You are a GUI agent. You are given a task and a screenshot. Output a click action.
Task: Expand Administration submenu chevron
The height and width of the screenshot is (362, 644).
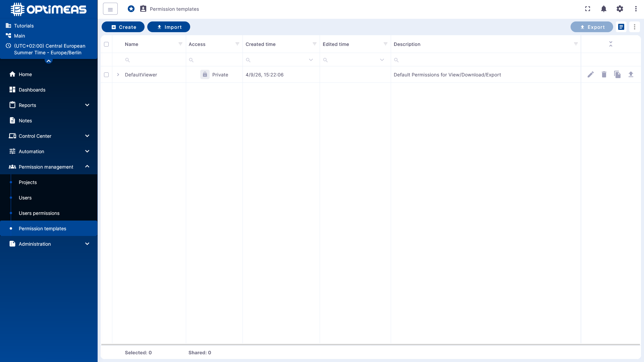tap(87, 244)
